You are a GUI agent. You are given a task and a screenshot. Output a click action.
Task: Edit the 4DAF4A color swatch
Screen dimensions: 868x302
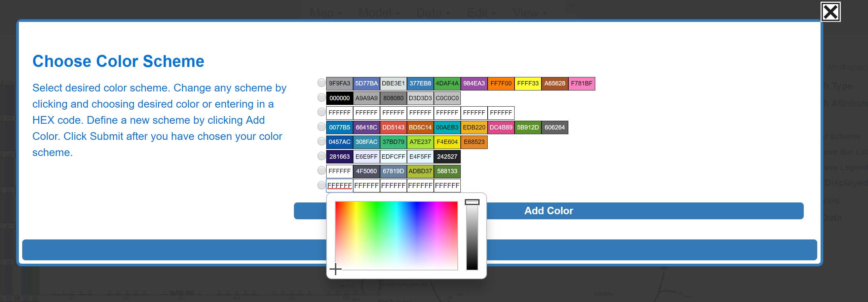pyautogui.click(x=447, y=84)
